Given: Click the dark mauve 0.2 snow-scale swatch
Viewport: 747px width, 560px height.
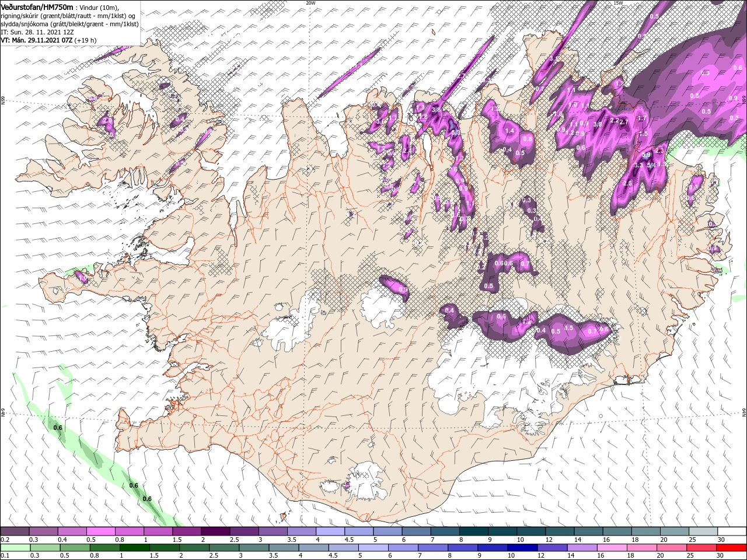Looking at the screenshot, I should click(x=15, y=531).
